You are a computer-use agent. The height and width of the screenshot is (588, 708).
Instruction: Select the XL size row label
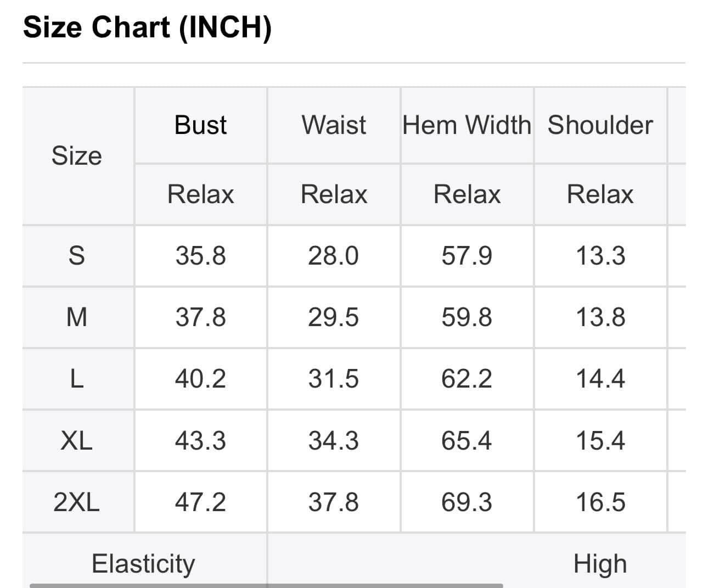pos(77,441)
